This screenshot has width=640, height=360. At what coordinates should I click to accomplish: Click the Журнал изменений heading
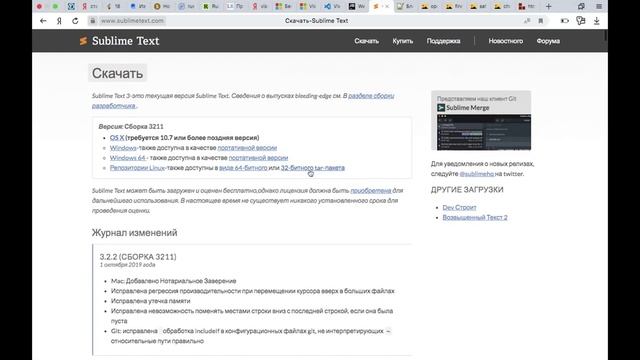[x=134, y=233]
